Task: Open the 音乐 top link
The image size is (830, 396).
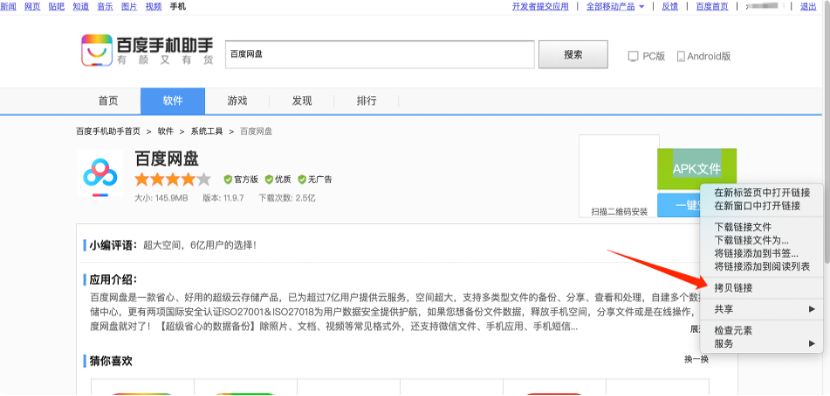Action: 105,6
